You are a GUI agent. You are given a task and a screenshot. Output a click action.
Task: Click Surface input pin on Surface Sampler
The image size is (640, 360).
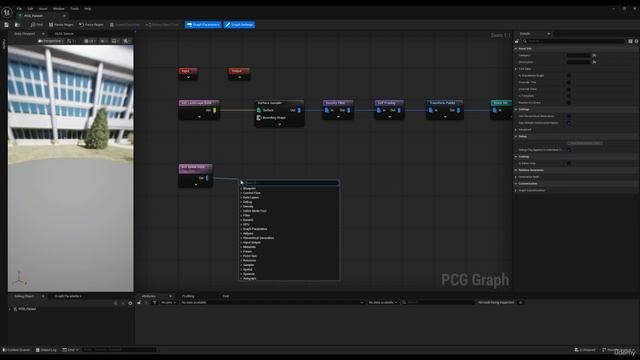click(x=259, y=110)
